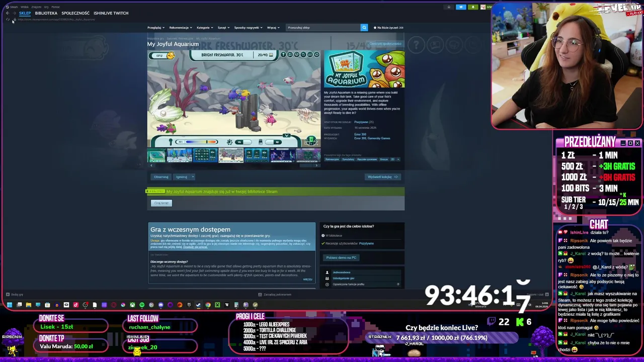Open the Dowiedz się więcej link
Image resolution: width=644 pixels, height=362 pixels.
pyautogui.click(x=195, y=247)
